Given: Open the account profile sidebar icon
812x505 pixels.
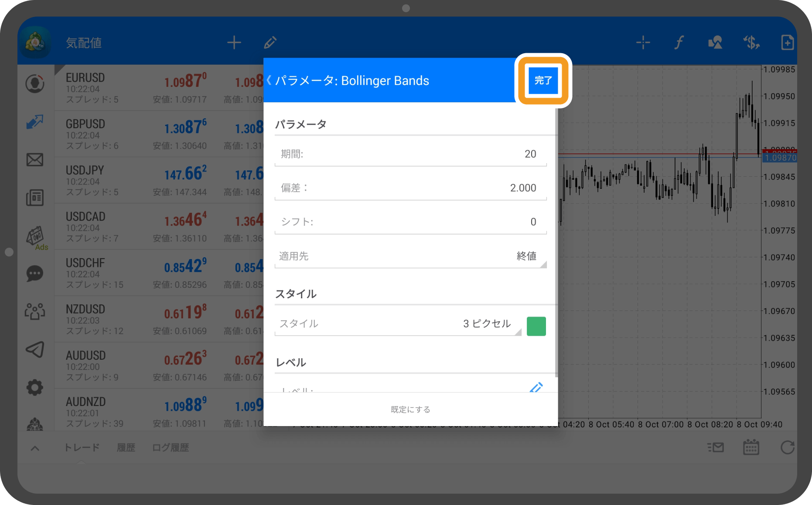Looking at the screenshot, I should pos(35,84).
